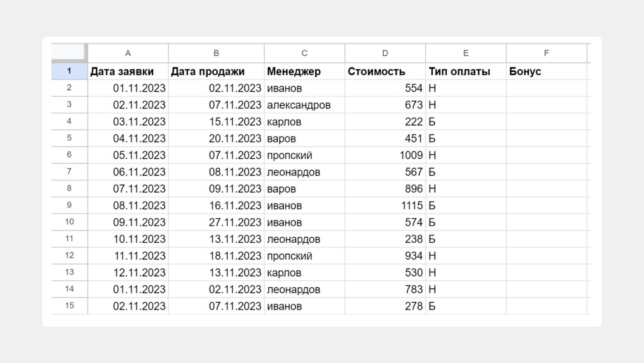The width and height of the screenshot is (644, 363).
Task: Click the "Тип оплаты" header cell
Action: click(x=466, y=71)
